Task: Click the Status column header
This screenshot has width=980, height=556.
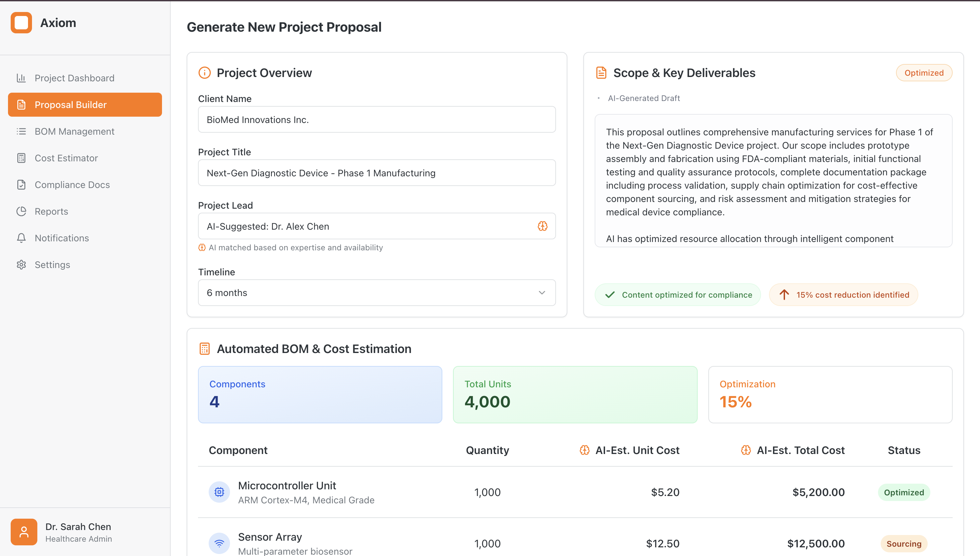Action: [904, 450]
